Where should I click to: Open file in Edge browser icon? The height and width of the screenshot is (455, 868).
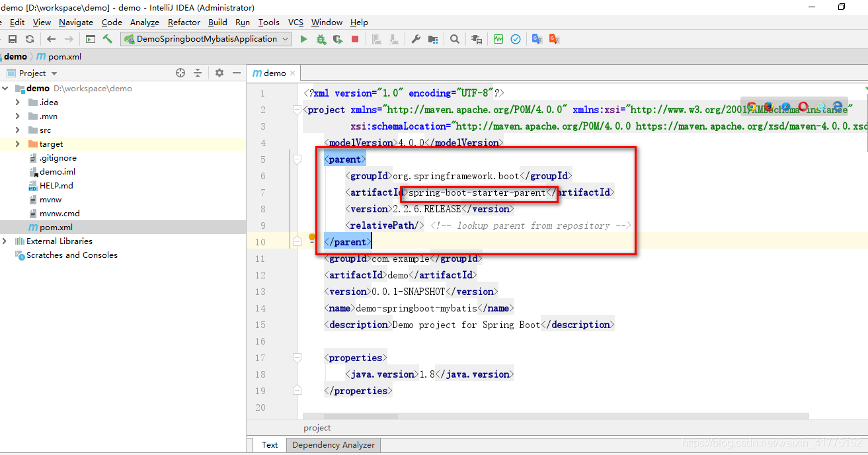(838, 106)
